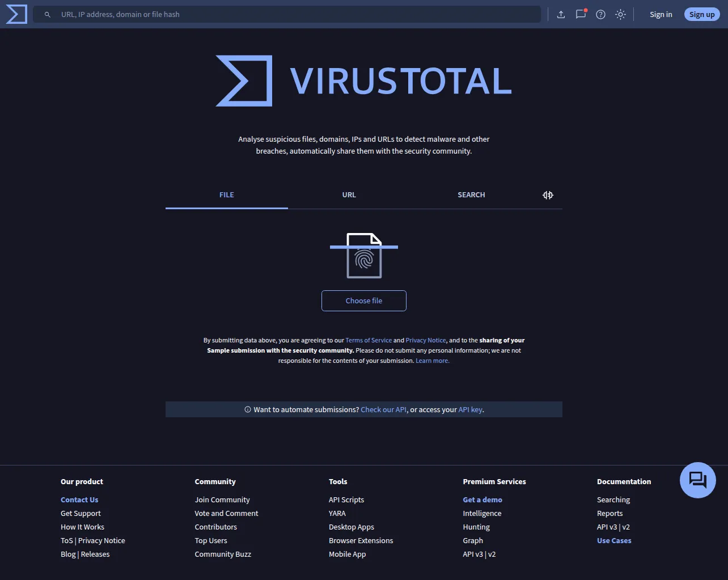Image resolution: width=728 pixels, height=580 pixels.
Task: Open the Check our API link
Action: 384,409
